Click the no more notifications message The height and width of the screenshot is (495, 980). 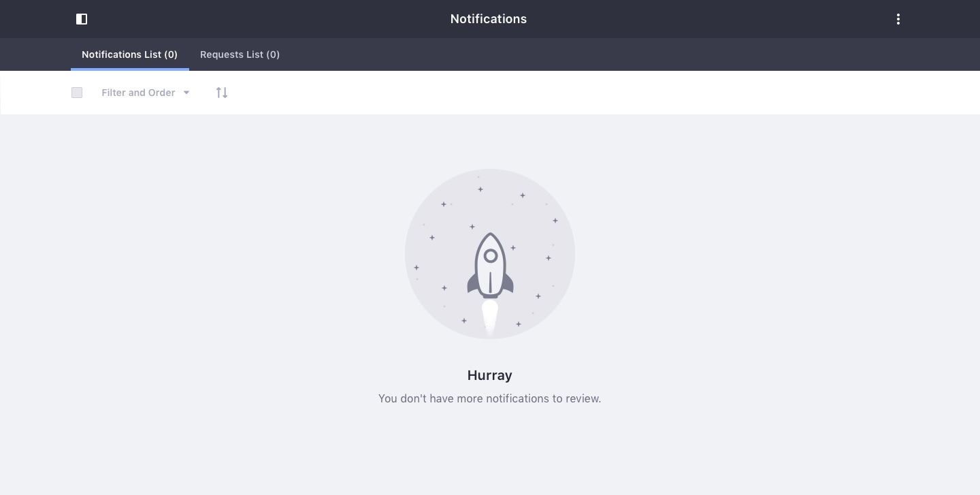pyautogui.click(x=489, y=398)
